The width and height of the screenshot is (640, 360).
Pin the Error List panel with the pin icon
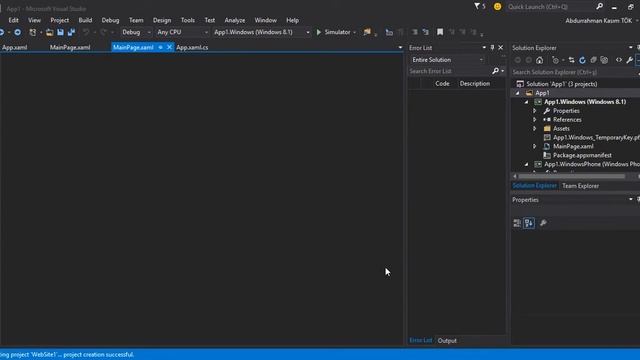point(492,47)
